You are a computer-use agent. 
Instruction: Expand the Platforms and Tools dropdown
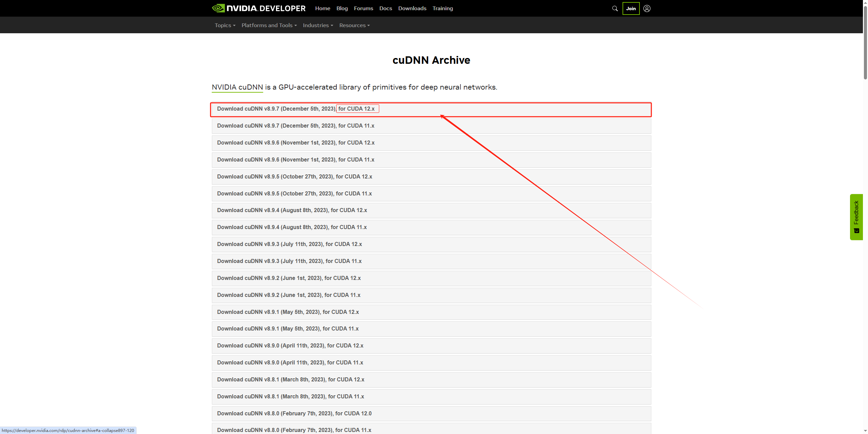click(269, 25)
